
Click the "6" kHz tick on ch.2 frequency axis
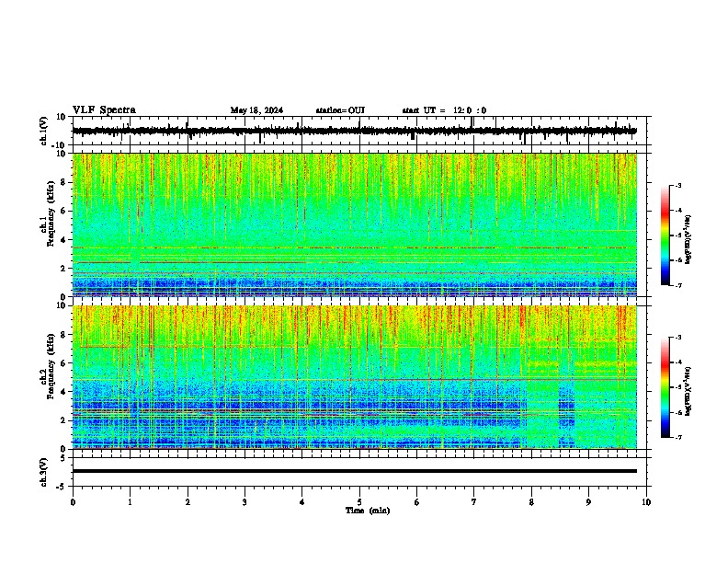(x=64, y=363)
